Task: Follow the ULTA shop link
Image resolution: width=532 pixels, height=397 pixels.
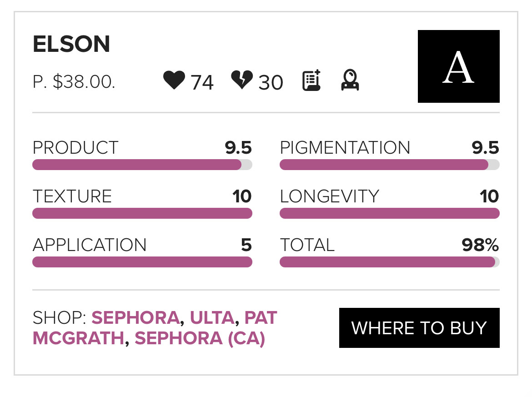Action: coord(212,317)
